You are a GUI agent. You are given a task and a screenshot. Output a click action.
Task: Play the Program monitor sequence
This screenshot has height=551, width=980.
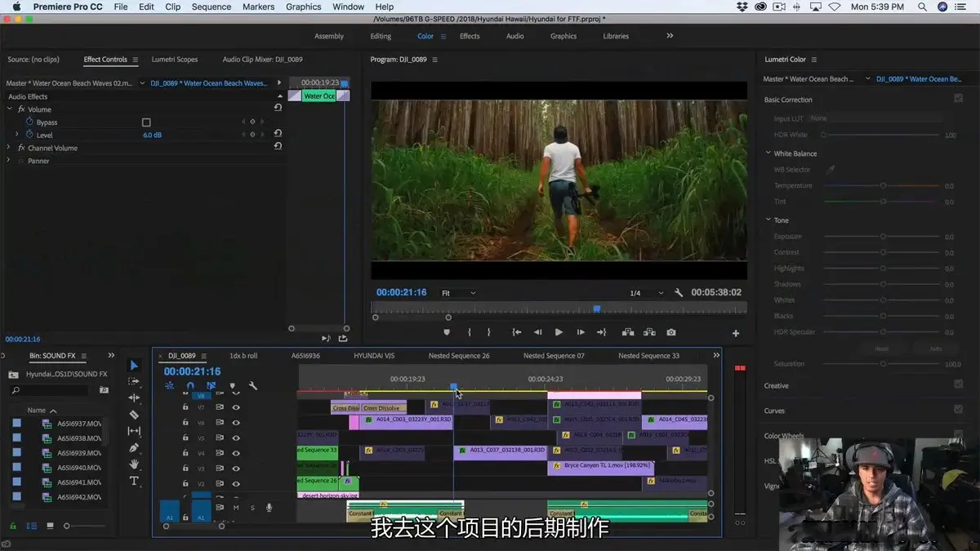coord(559,332)
